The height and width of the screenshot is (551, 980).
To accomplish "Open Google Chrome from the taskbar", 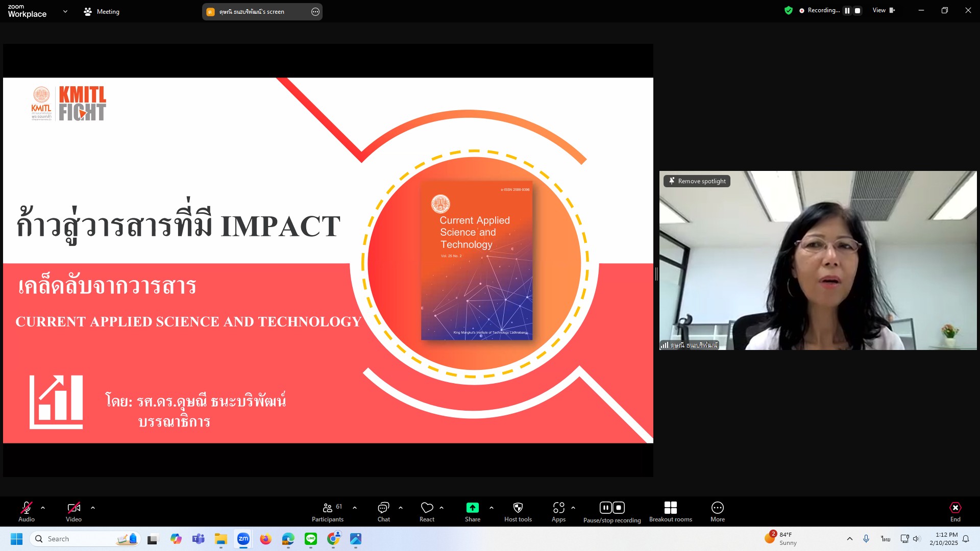I will [333, 539].
